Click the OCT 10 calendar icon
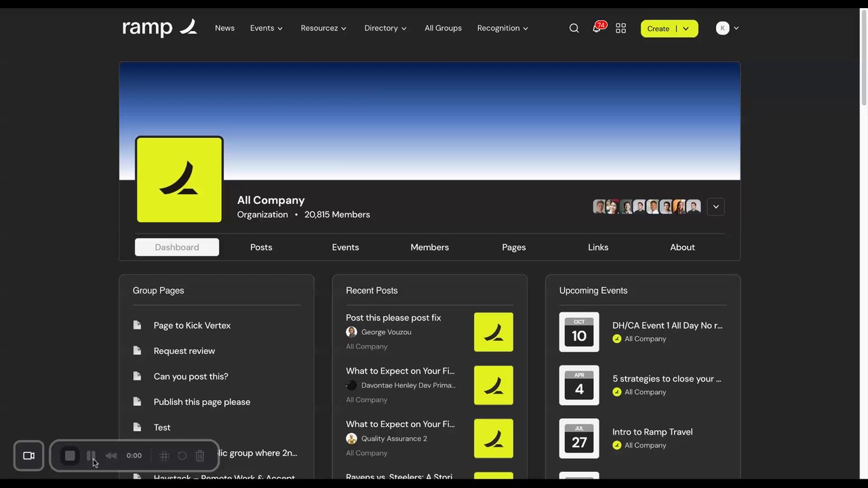 pos(579,332)
